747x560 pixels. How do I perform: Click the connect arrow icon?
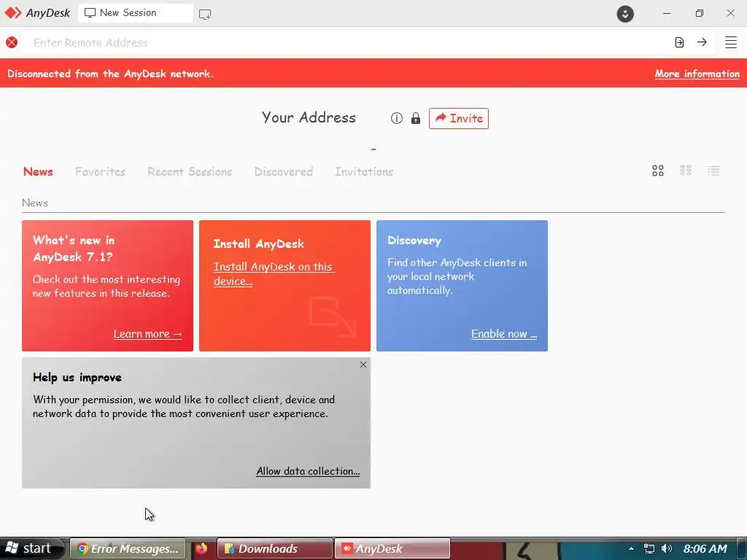[702, 42]
